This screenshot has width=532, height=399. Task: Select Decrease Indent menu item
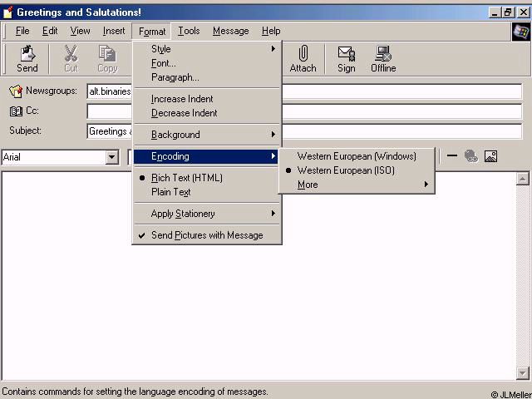pyautogui.click(x=206, y=113)
